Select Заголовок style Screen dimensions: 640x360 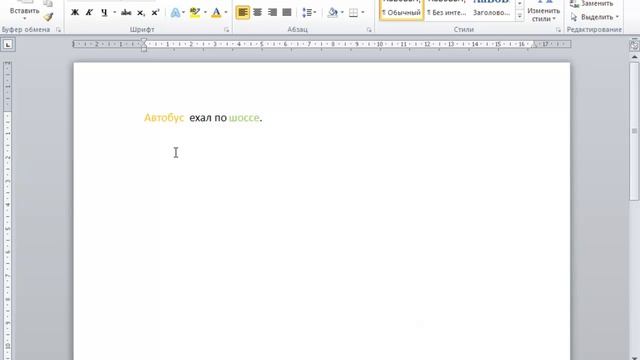[491, 9]
